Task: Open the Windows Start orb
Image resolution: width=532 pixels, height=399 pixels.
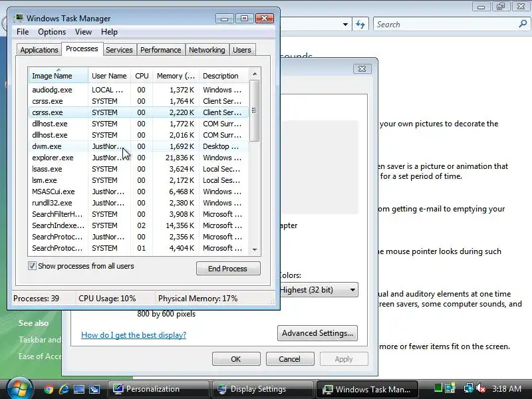Action: coord(20,389)
